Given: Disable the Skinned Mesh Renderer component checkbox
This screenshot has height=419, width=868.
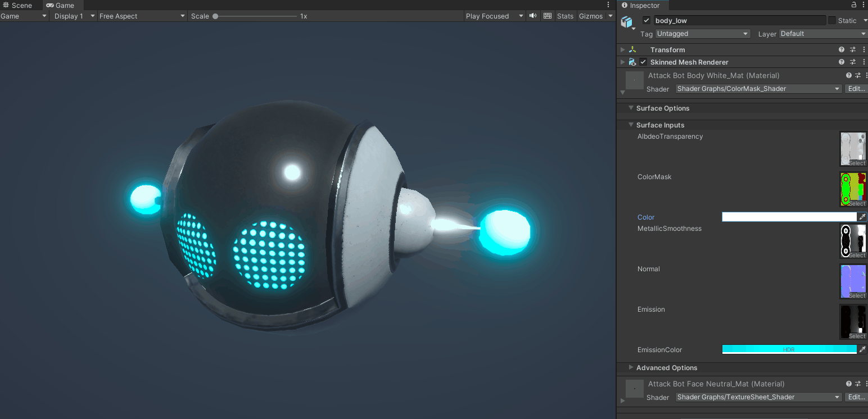Looking at the screenshot, I should [643, 62].
